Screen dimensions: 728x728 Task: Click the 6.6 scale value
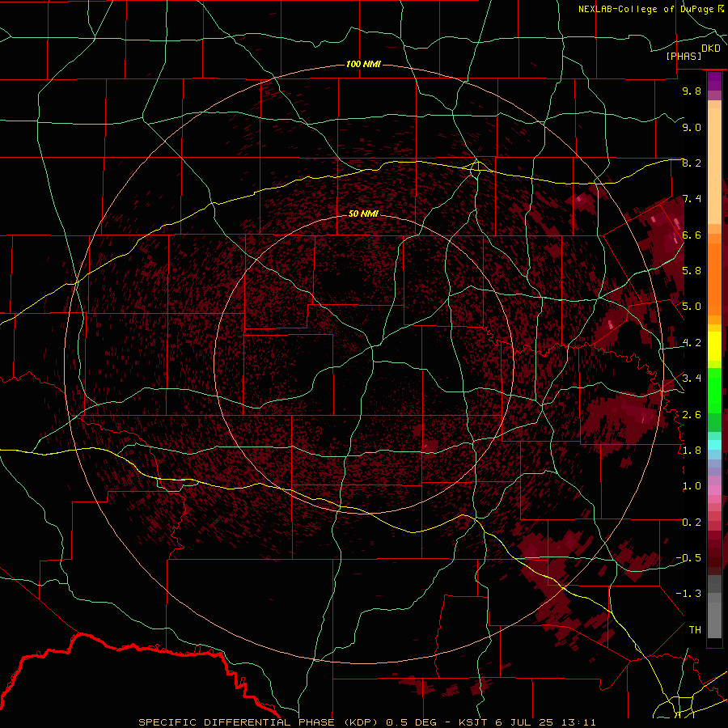click(x=692, y=235)
